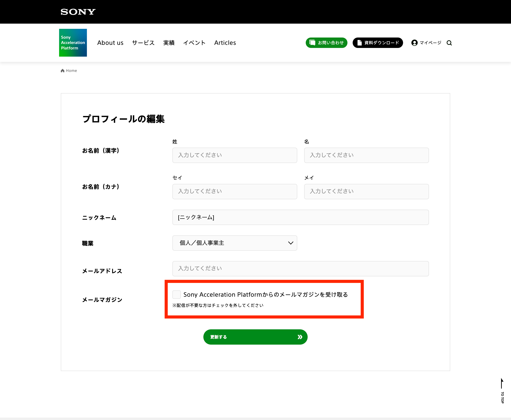Viewport: 511px width, 420px height.
Task: Click the 姓 input field
Action: point(234,155)
